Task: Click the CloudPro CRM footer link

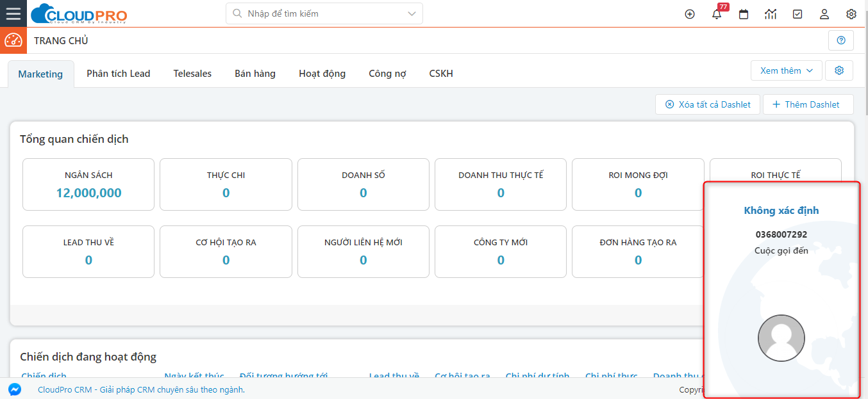Action: pos(141,389)
